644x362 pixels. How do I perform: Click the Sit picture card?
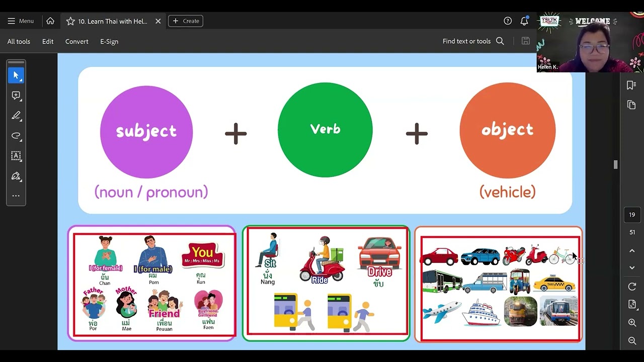click(268, 258)
